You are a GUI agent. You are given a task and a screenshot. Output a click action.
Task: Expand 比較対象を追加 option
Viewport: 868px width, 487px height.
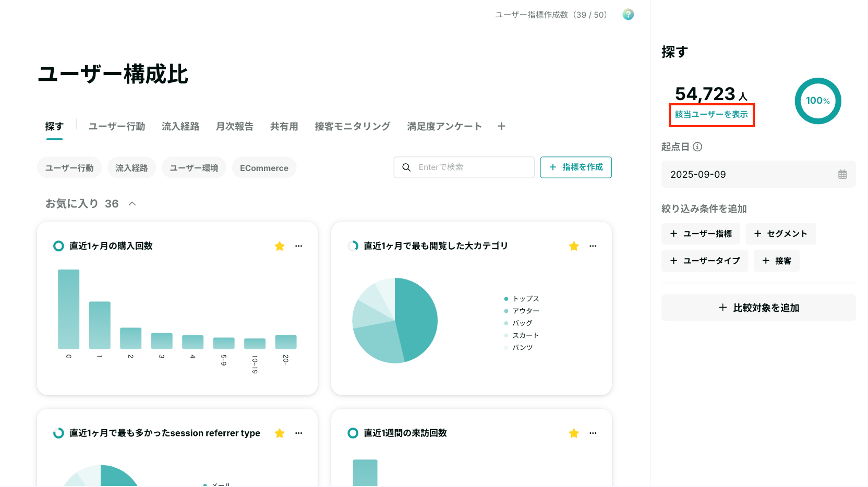click(x=758, y=308)
